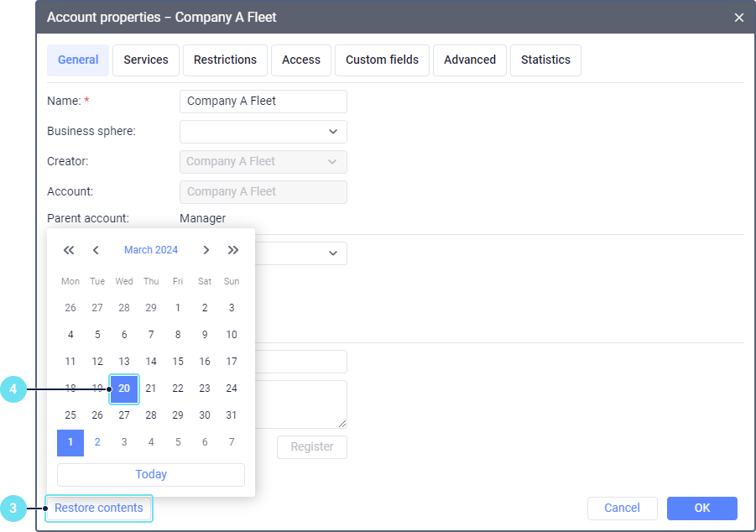Switch to the Services tab
The image size is (756, 532).
click(145, 60)
